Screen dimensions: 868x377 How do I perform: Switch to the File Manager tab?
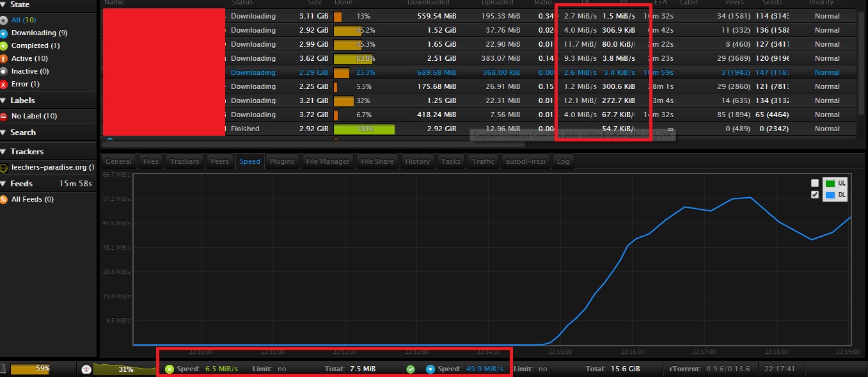(x=328, y=161)
